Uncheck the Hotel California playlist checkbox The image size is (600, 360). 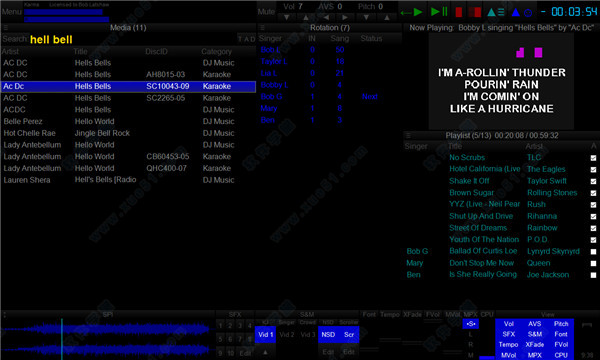(593, 169)
